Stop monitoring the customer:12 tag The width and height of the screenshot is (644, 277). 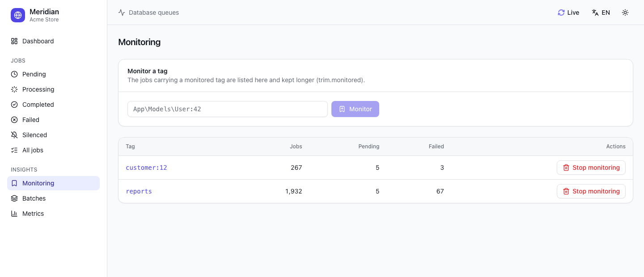pos(591,168)
